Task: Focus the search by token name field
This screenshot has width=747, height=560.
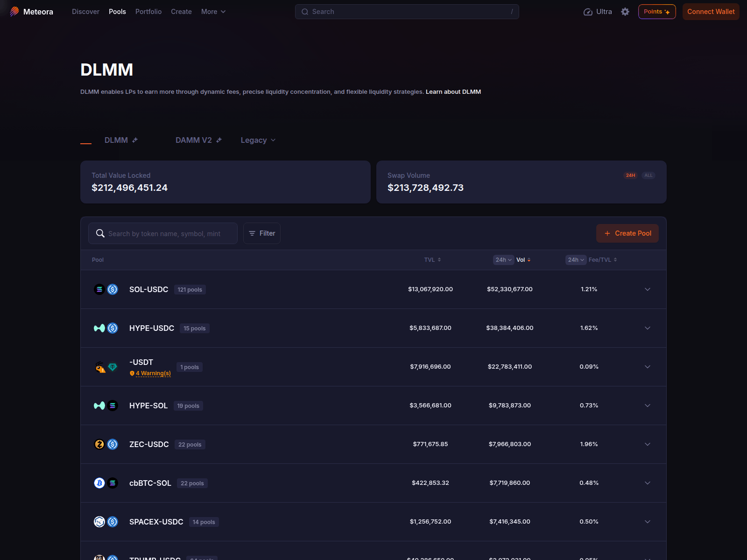Action: [163, 233]
